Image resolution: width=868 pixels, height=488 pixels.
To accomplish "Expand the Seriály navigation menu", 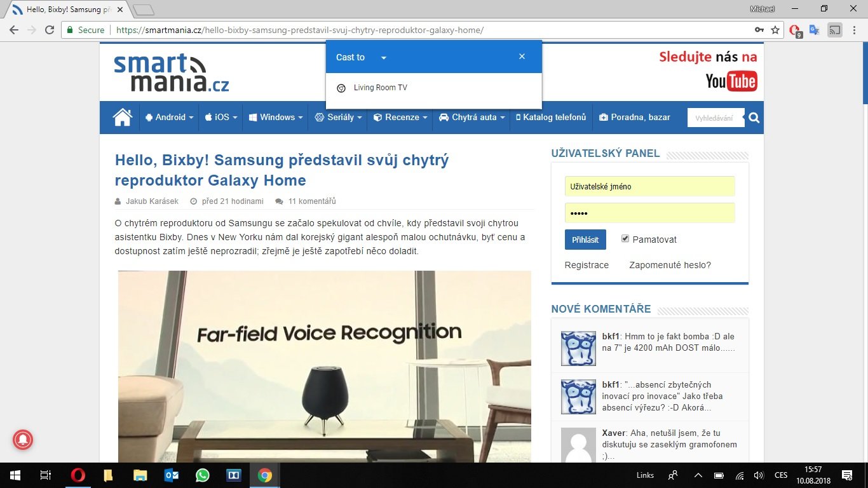I will 338,117.
